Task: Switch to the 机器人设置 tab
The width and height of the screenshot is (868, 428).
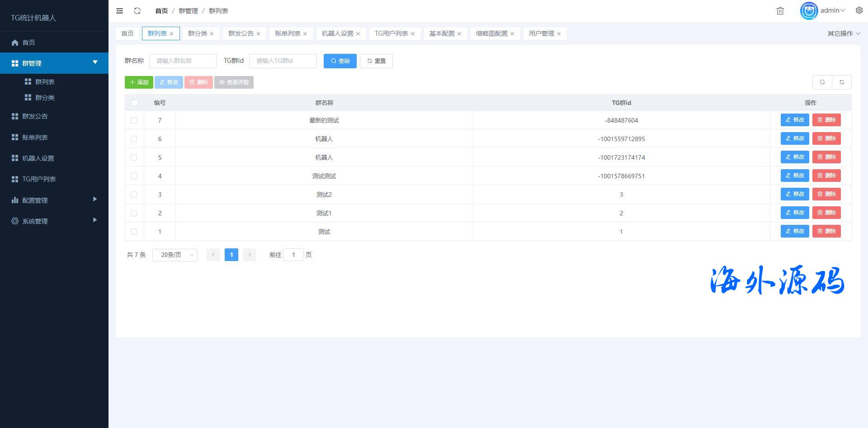Action: pyautogui.click(x=337, y=33)
